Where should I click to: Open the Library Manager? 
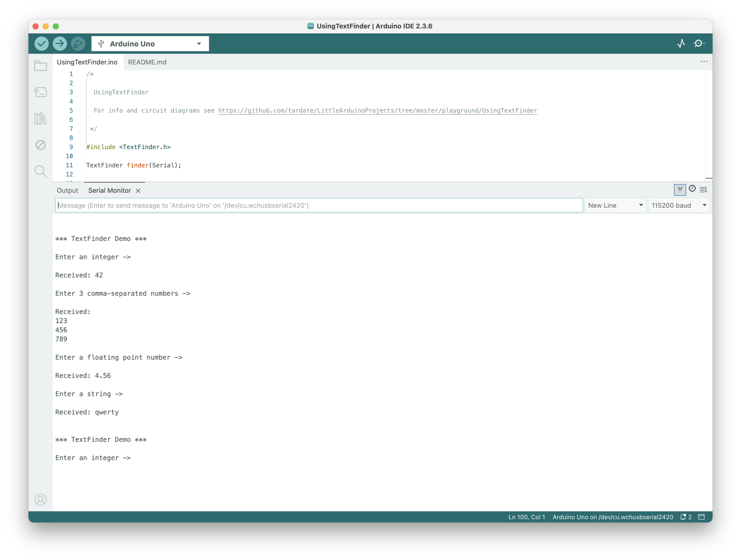pos(40,118)
